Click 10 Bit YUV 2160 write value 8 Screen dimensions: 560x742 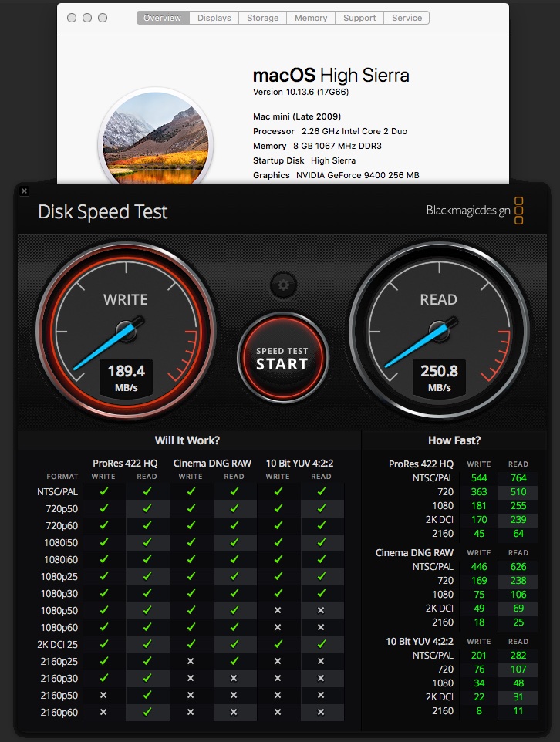480,711
